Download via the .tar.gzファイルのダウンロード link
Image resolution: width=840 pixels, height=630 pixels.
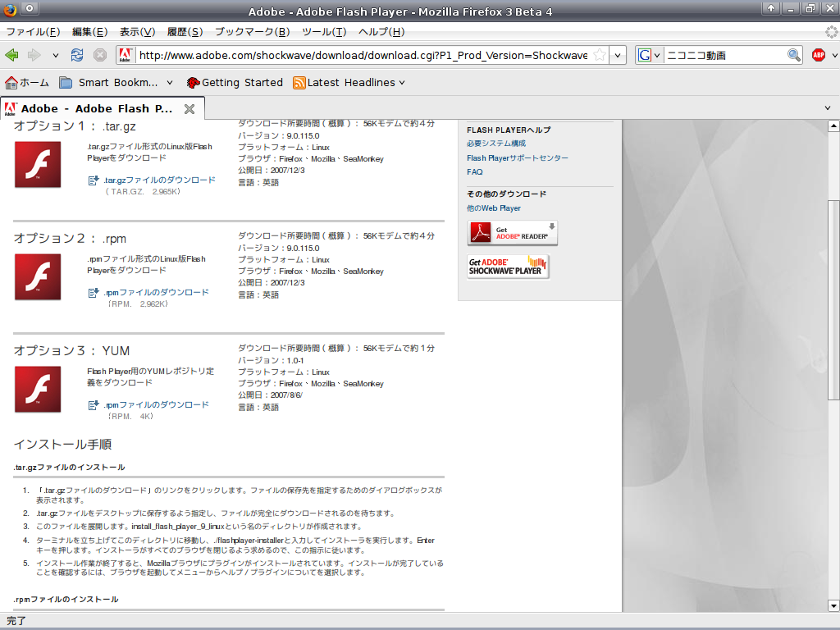[160, 180]
